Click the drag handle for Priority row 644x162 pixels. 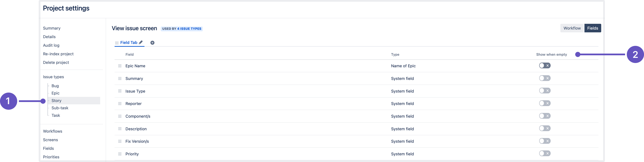click(x=120, y=154)
